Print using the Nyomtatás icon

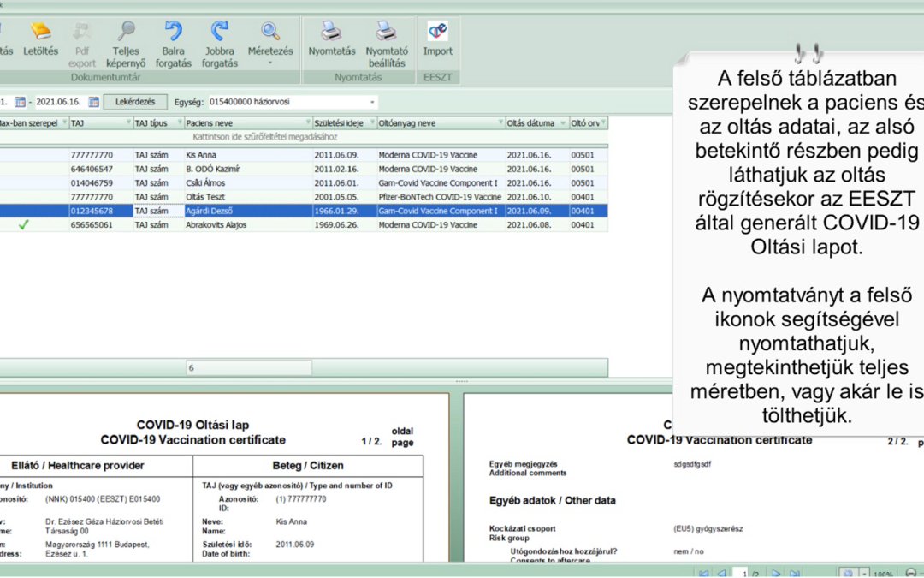pos(331,38)
